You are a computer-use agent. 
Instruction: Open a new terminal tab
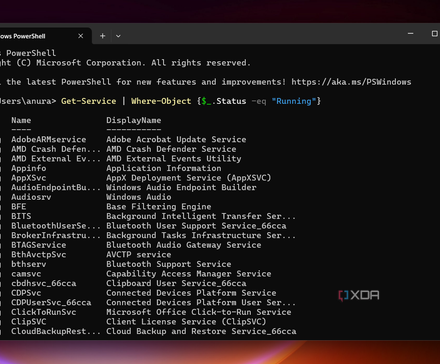[103, 36]
